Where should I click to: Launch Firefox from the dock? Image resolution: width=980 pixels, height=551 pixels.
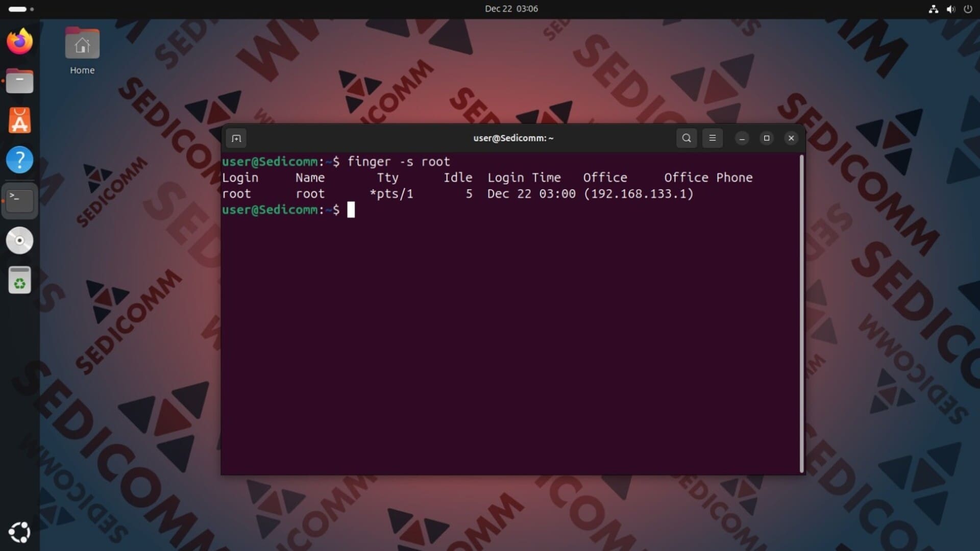pos(20,42)
